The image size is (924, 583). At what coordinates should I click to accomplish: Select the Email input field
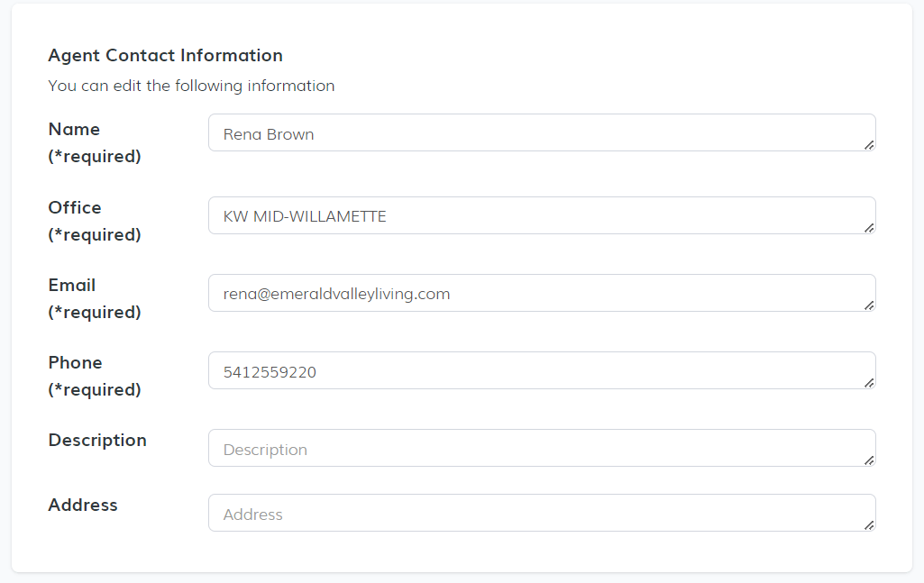(x=541, y=294)
